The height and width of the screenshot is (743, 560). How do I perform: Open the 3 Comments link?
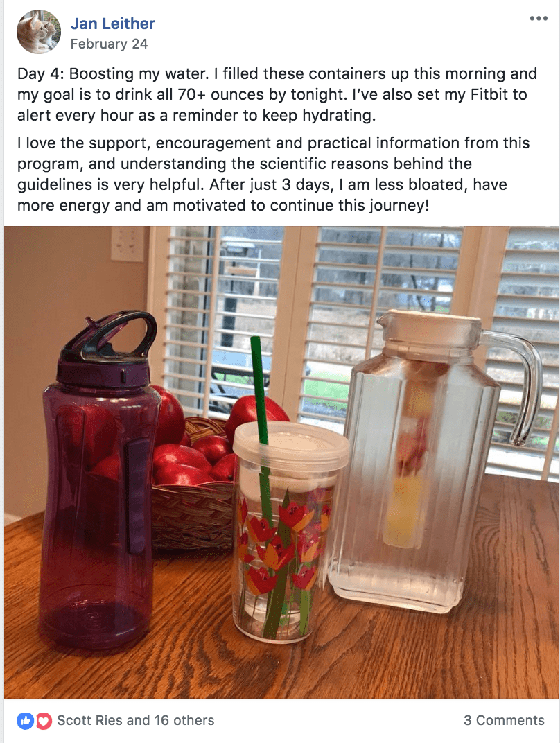coord(504,720)
